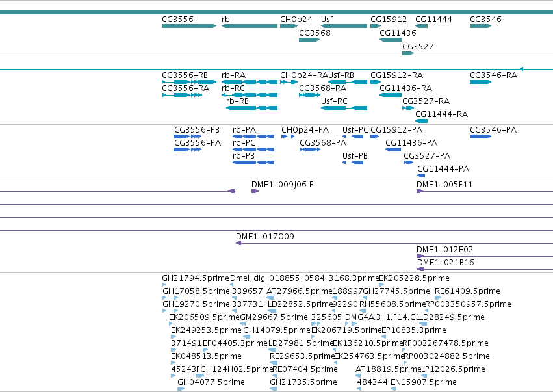Click the CG3568-RA transcript glyph
The height and width of the screenshot is (392, 553).
point(309,95)
